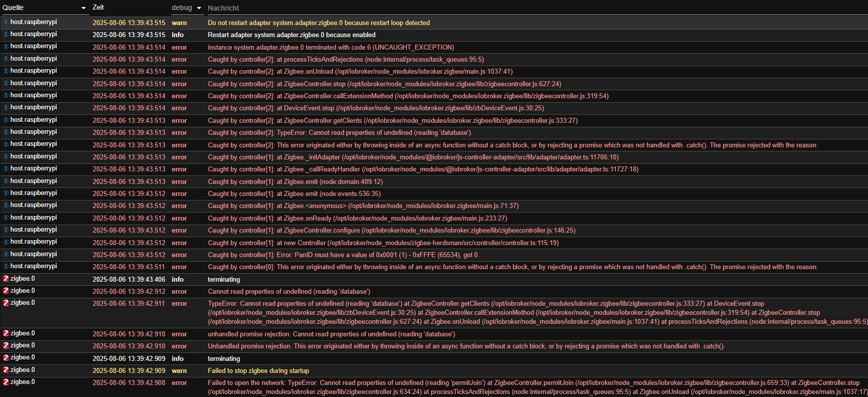Click zigbee icon on 'Failed to open the network' row
Screen dimensions: 868x397
coord(6,382)
